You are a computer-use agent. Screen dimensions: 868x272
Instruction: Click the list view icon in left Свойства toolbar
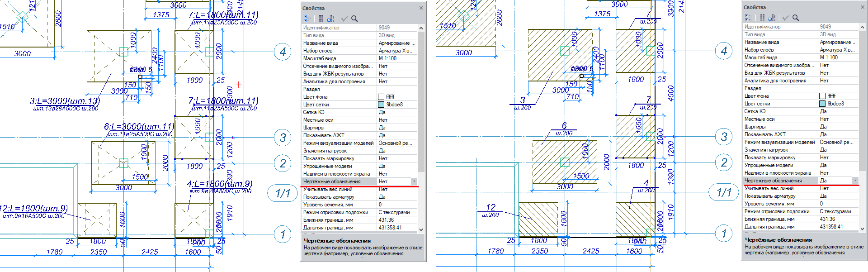click(x=321, y=19)
